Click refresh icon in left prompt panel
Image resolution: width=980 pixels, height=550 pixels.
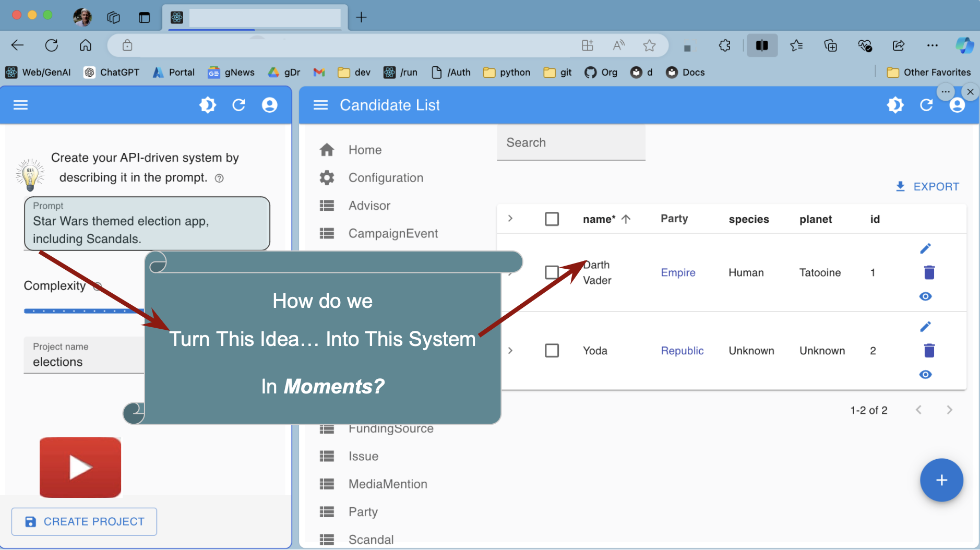(x=238, y=105)
